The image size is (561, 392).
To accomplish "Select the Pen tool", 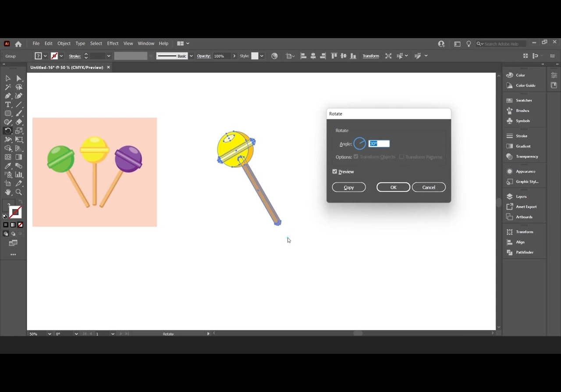I will pyautogui.click(x=8, y=96).
